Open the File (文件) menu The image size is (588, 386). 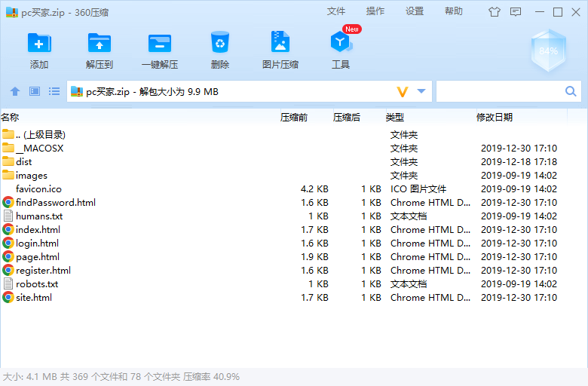click(x=336, y=11)
